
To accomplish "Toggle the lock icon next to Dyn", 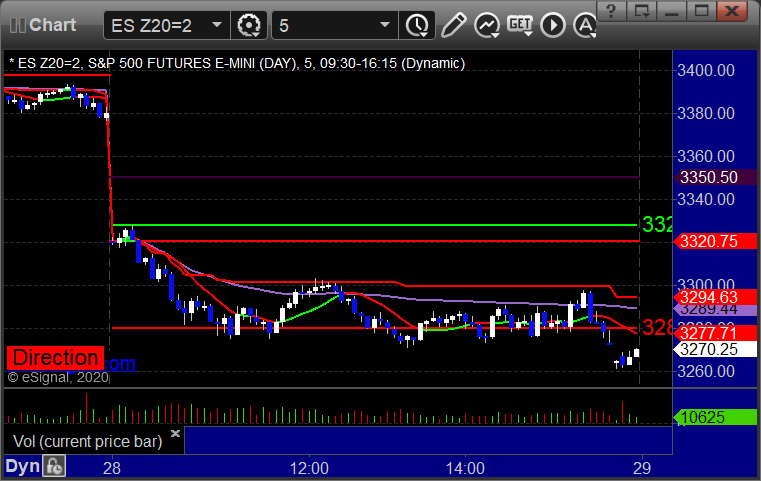I will pos(54,466).
